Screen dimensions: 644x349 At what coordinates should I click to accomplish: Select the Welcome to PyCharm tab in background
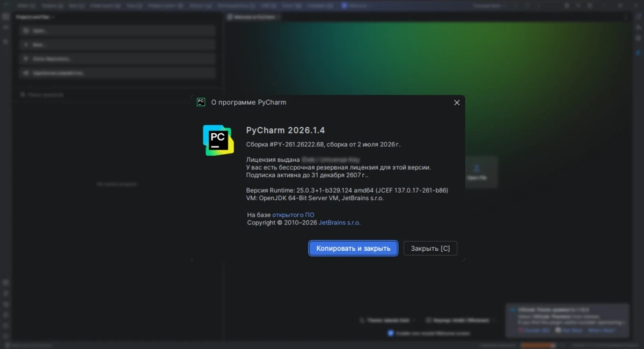(x=253, y=17)
